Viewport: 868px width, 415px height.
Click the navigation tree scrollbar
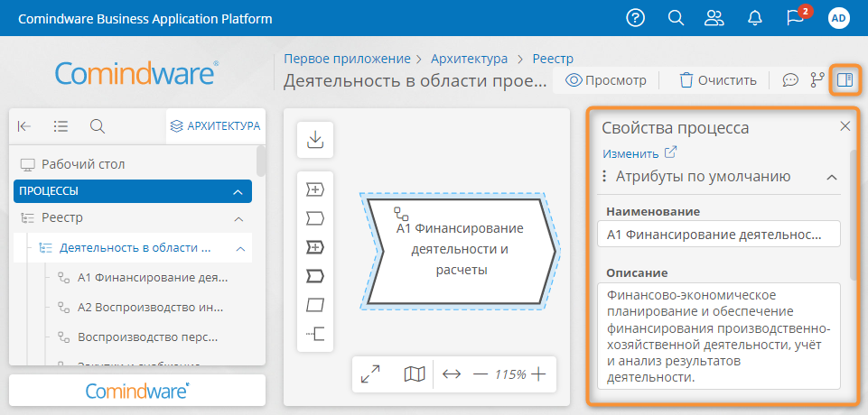point(261,161)
